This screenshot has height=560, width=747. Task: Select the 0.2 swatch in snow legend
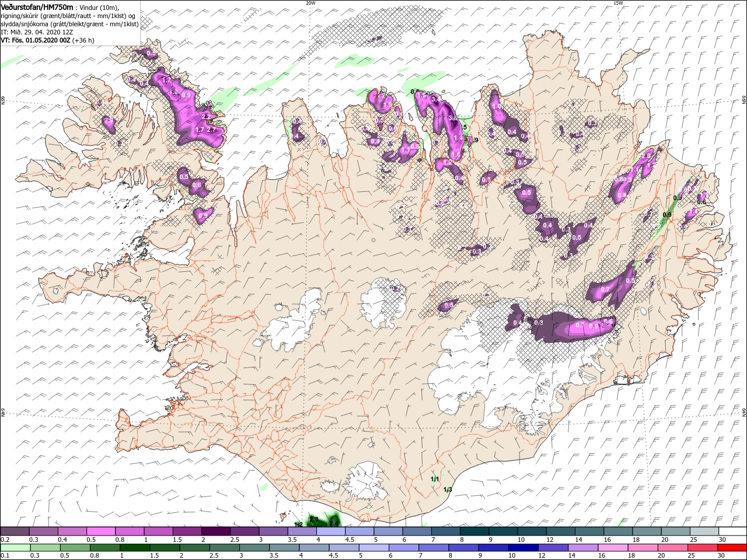[15, 531]
